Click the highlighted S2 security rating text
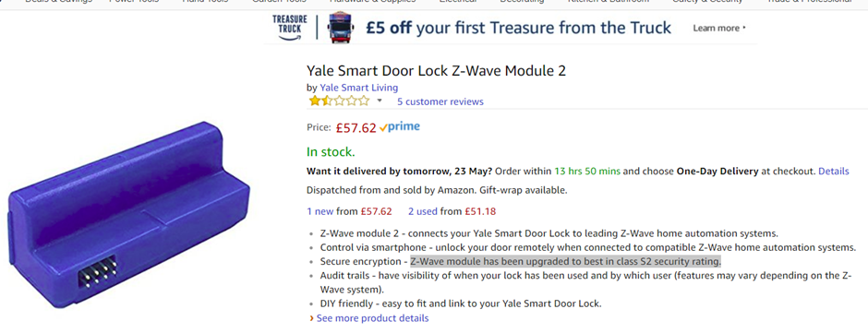This screenshot has width=868, height=333. (565, 261)
